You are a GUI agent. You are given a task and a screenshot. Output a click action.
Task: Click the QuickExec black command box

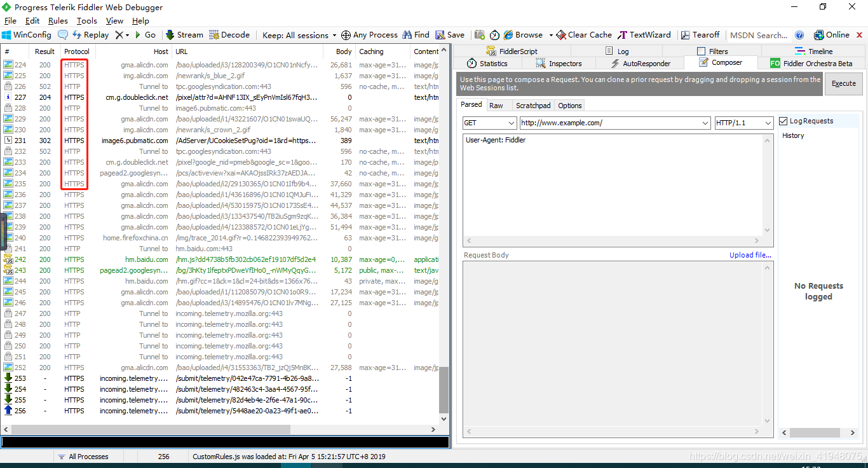225,442
